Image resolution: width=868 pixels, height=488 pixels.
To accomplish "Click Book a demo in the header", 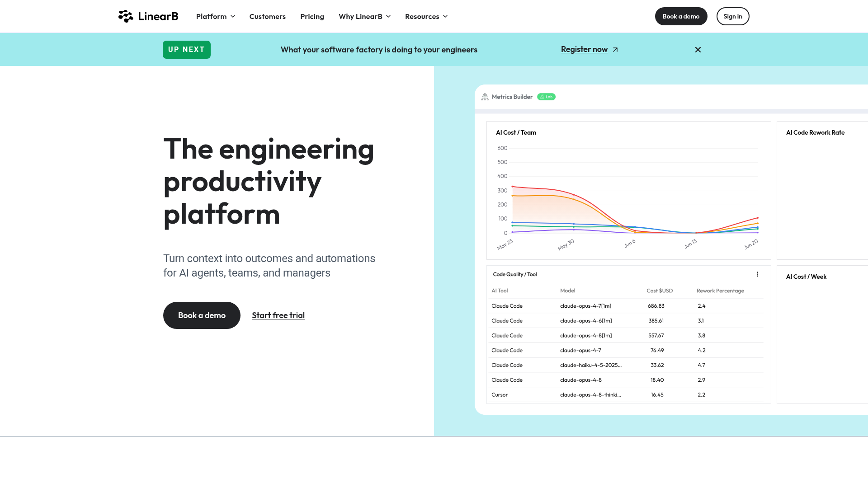I will (681, 16).
